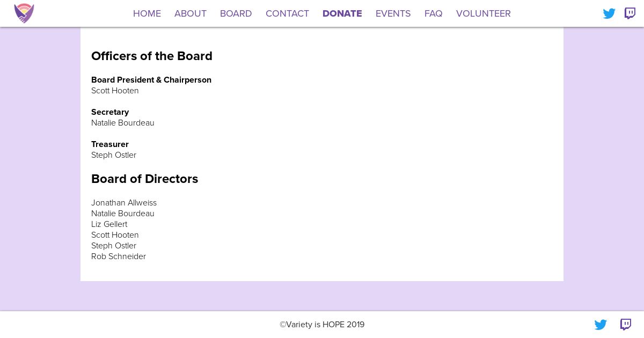Open the CONTACT page
644x338 pixels.
(287, 13)
